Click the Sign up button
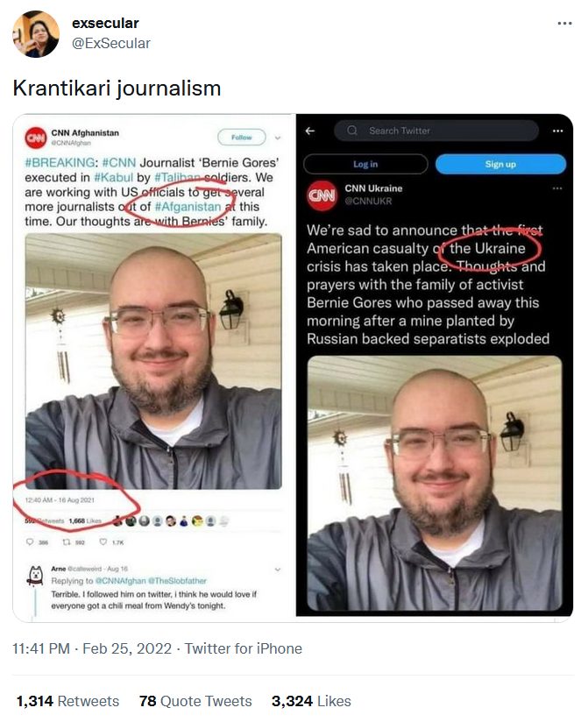 [x=500, y=164]
